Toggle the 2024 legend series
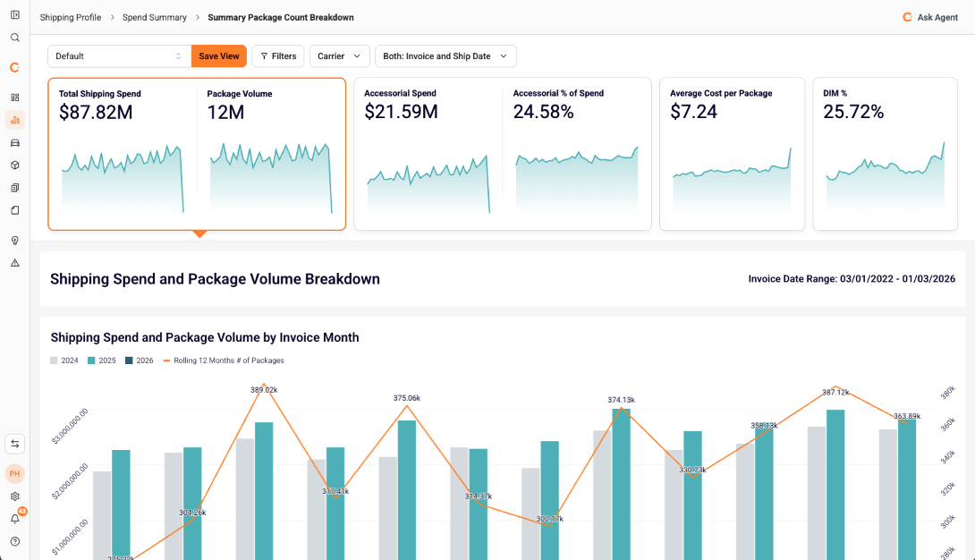Viewport: 975px width, 560px height. [x=65, y=361]
